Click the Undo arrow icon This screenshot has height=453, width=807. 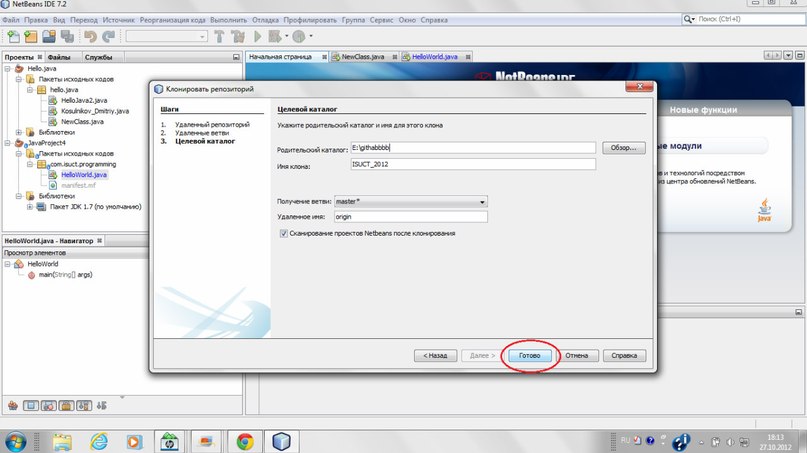(x=91, y=37)
